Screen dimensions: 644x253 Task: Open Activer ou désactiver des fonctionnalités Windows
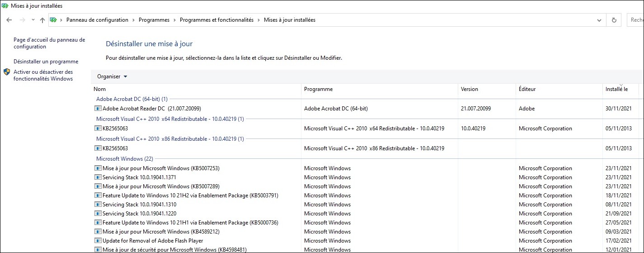(43, 75)
